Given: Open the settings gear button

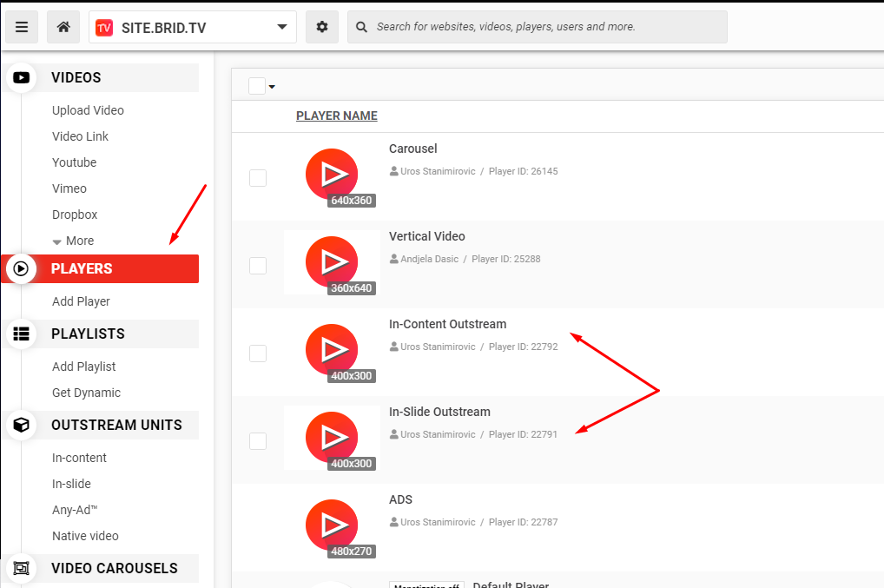Looking at the screenshot, I should point(322,27).
